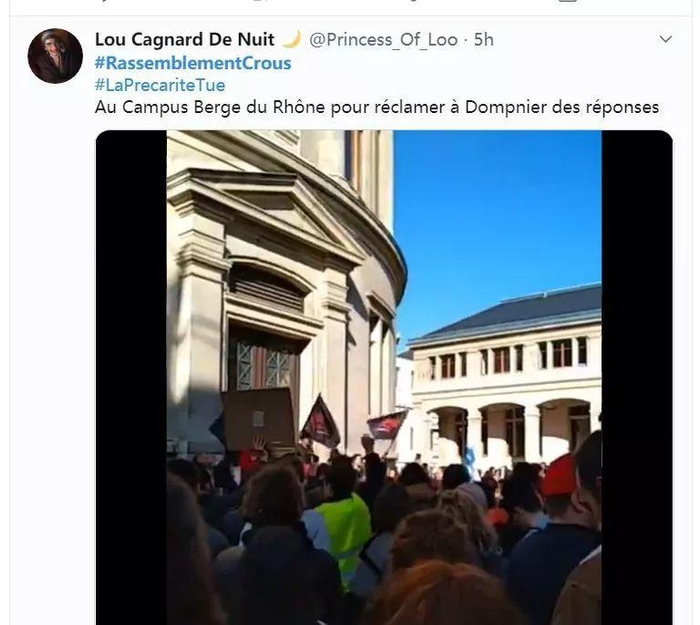Screen dimensions: 700x625
Task: Click the red beanie hat in the video
Action: pos(559,476)
